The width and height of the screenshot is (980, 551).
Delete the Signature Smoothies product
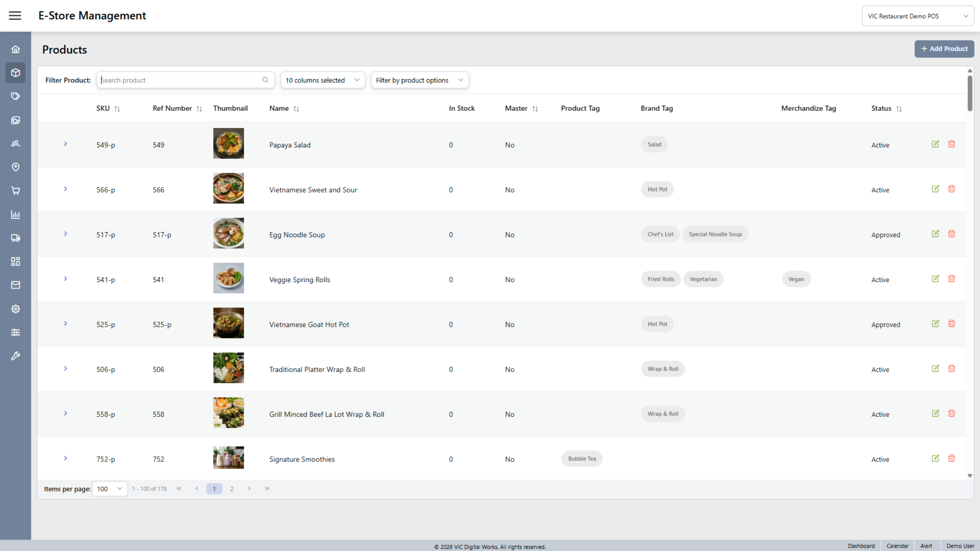point(951,458)
